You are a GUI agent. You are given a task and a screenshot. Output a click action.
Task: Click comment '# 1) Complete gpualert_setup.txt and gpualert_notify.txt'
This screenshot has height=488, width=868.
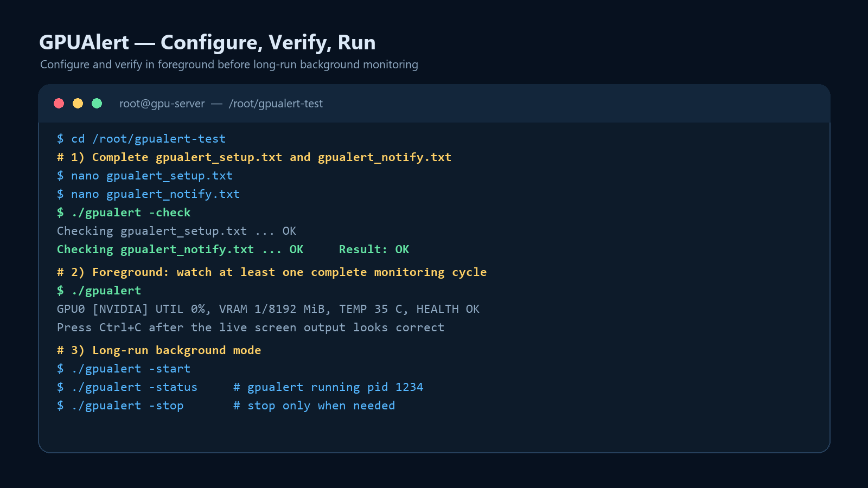[254, 157]
